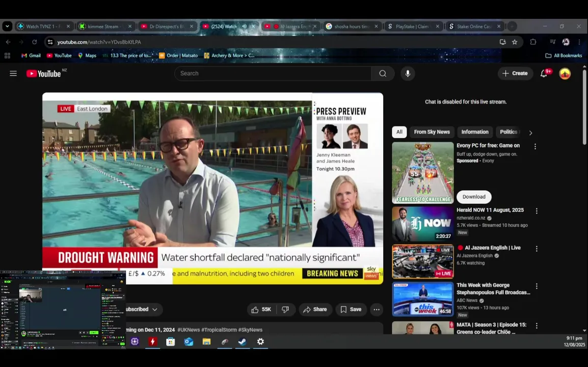The height and width of the screenshot is (367, 588).
Task: Open a new browser tab
Action: pos(512,27)
